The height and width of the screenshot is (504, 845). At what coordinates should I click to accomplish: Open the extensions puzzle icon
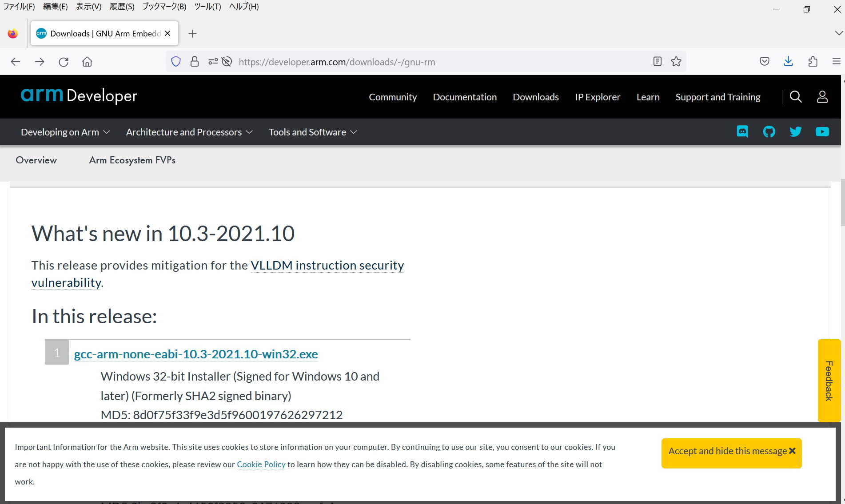coord(813,62)
